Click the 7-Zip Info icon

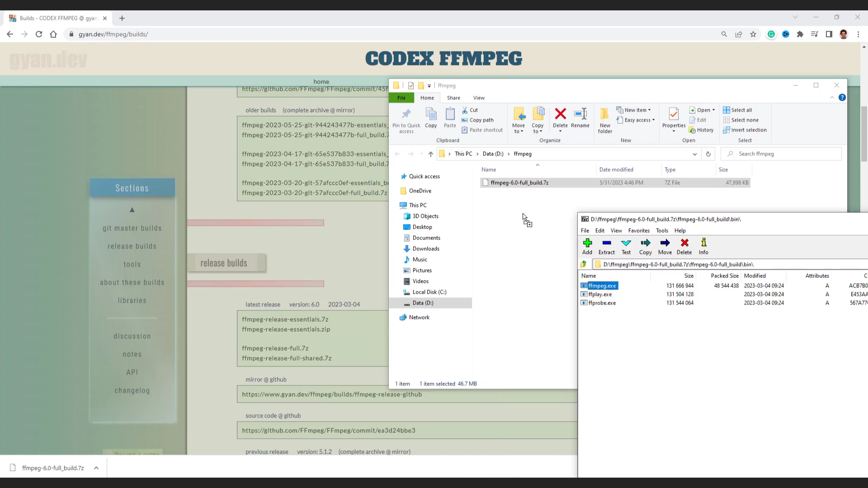[x=703, y=246]
